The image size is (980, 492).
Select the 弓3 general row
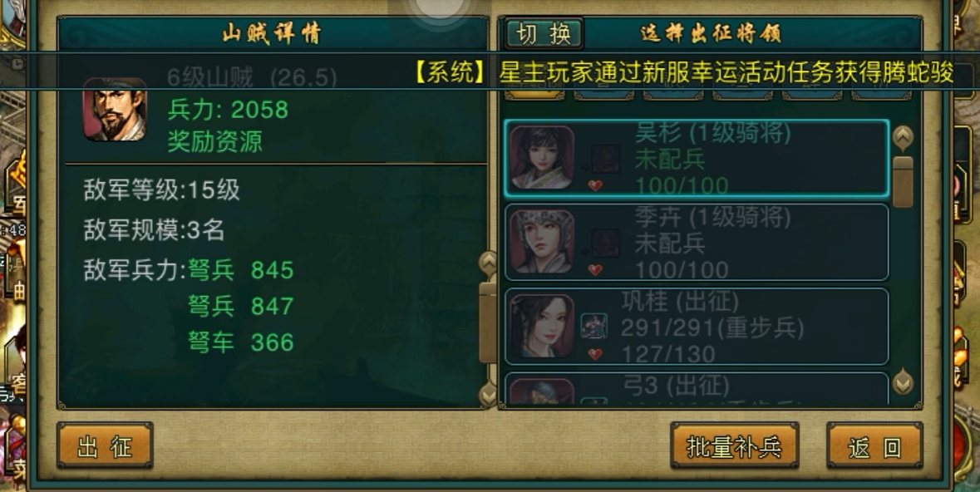(697, 388)
